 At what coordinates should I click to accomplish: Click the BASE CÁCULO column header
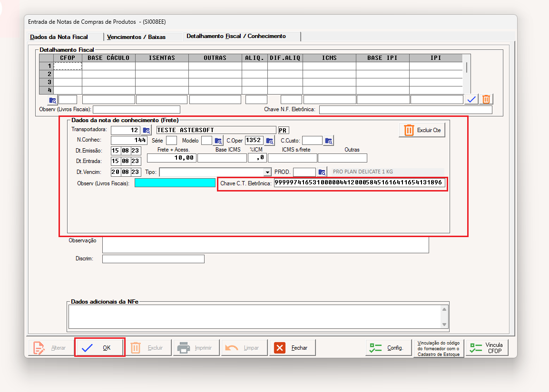coord(108,57)
